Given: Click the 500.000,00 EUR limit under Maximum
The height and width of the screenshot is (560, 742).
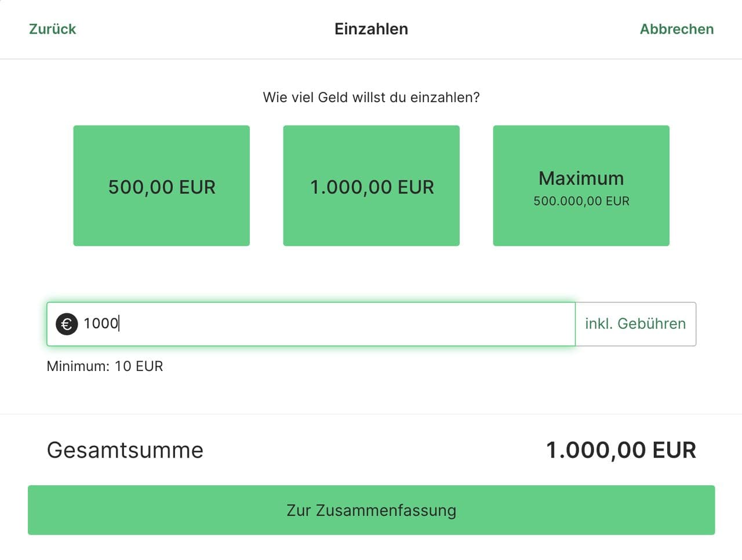Looking at the screenshot, I should point(581,201).
